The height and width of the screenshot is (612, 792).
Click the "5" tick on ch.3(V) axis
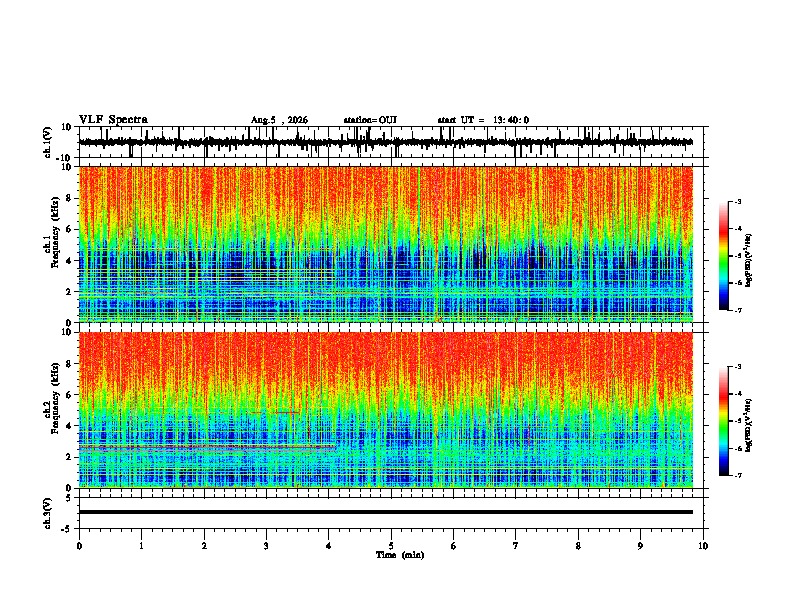[x=70, y=497]
